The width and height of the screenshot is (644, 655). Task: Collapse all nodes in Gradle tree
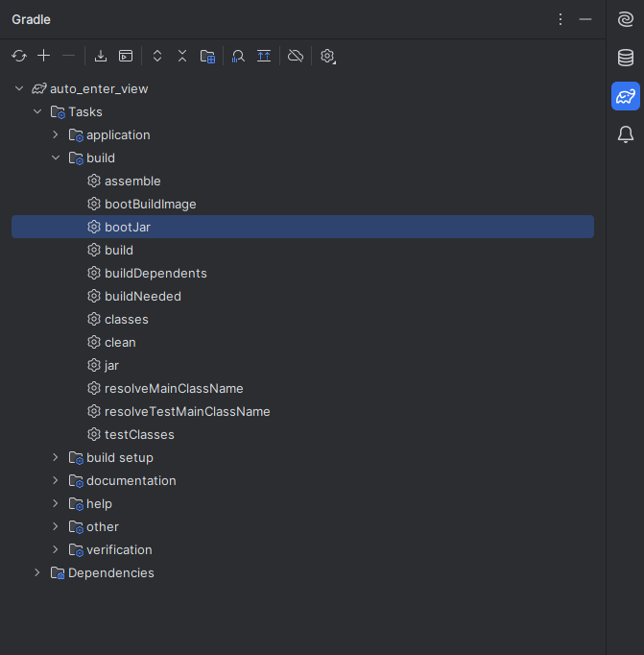click(x=182, y=56)
